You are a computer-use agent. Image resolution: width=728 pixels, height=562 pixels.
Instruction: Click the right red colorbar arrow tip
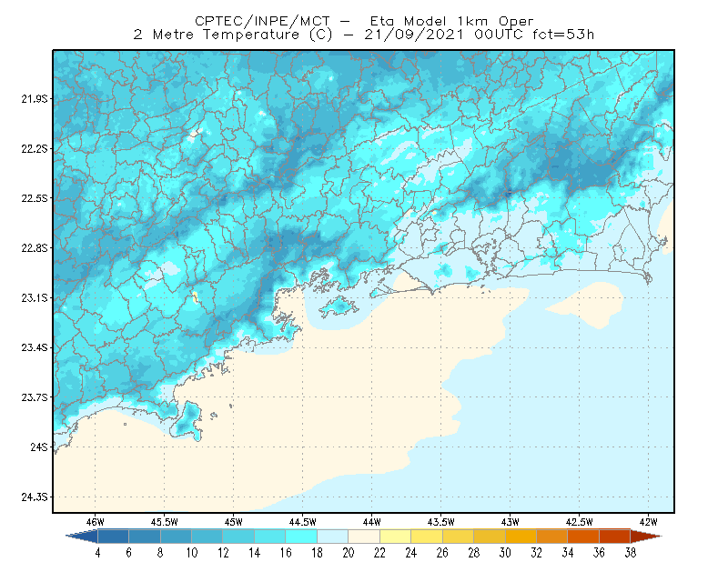tap(646, 537)
